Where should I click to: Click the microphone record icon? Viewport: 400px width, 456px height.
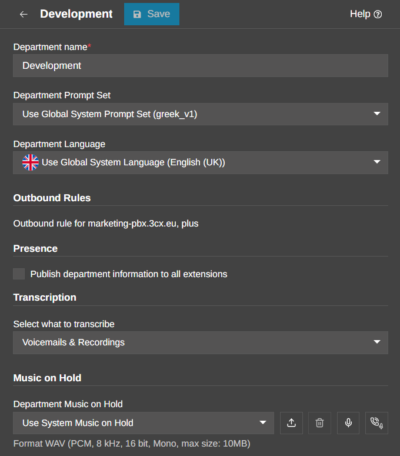[x=348, y=423]
